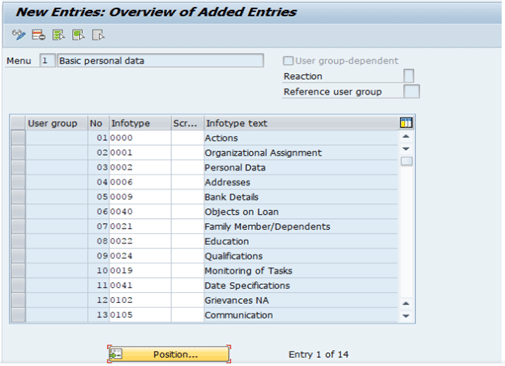Click infotype cell 0102
505x366 pixels.
(140, 300)
